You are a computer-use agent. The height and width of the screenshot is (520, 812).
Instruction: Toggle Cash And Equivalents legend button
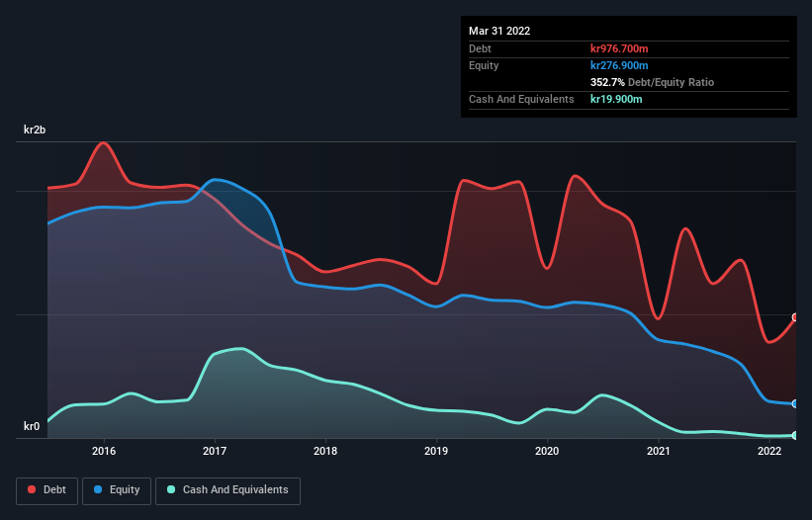(227, 490)
